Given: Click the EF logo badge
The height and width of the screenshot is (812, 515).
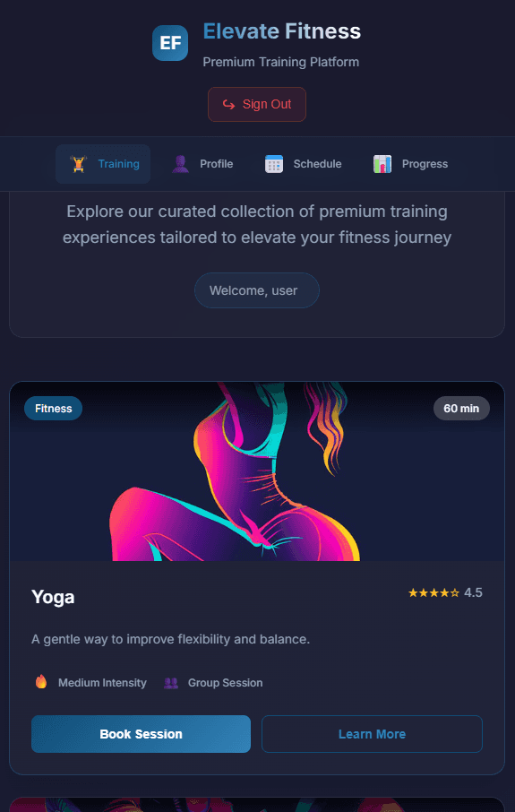Looking at the screenshot, I should pyautogui.click(x=170, y=43).
